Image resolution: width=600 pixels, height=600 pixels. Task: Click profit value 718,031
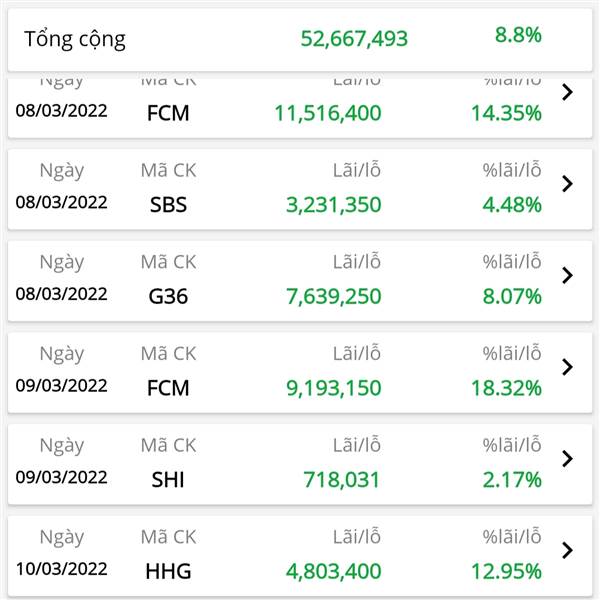[x=341, y=479]
